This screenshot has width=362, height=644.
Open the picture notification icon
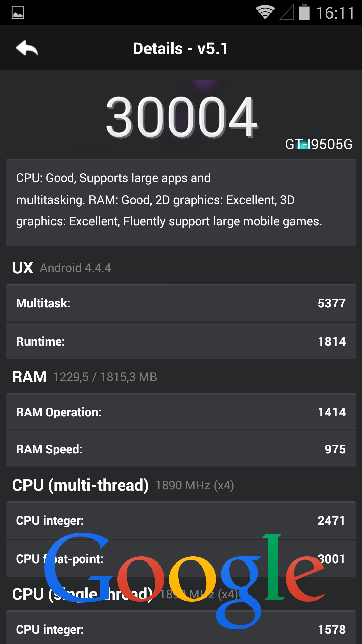point(18,13)
